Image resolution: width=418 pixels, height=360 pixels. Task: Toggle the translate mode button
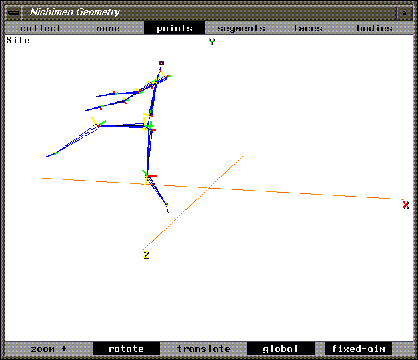203,349
